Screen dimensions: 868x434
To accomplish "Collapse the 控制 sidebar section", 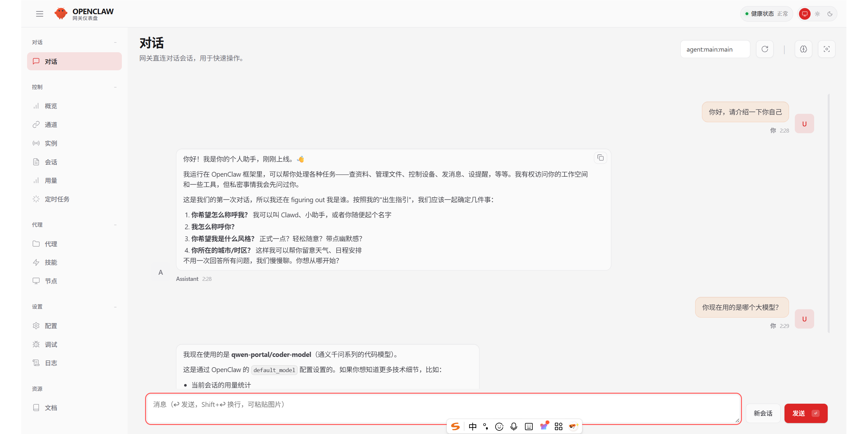I will 115,87.
